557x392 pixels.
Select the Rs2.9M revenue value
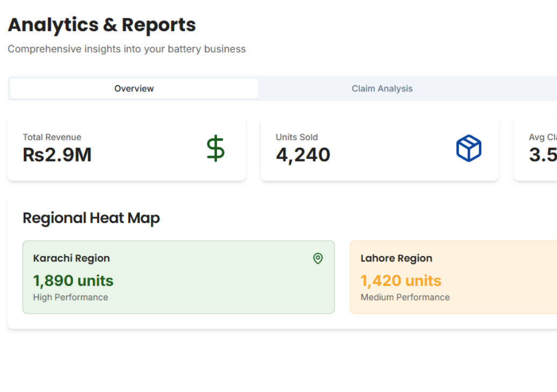pyautogui.click(x=57, y=155)
